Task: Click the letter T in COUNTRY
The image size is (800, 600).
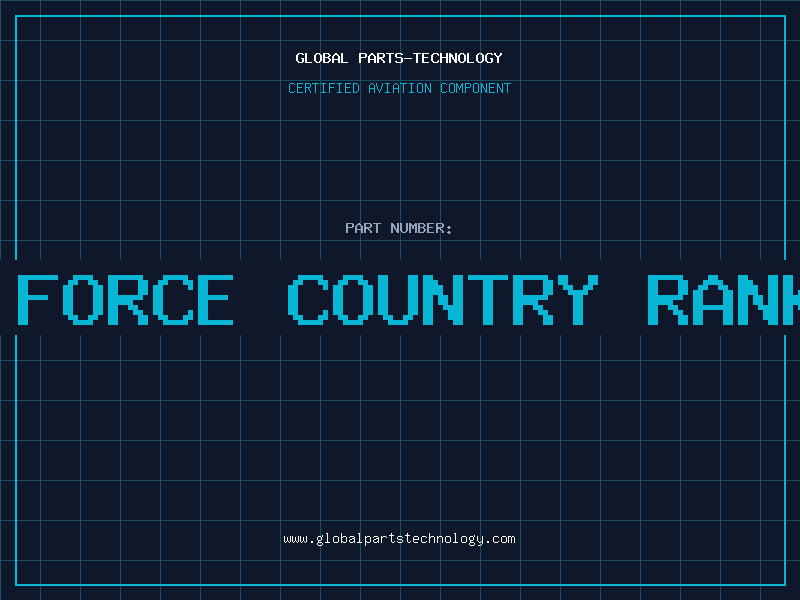Action: pyautogui.click(x=488, y=299)
